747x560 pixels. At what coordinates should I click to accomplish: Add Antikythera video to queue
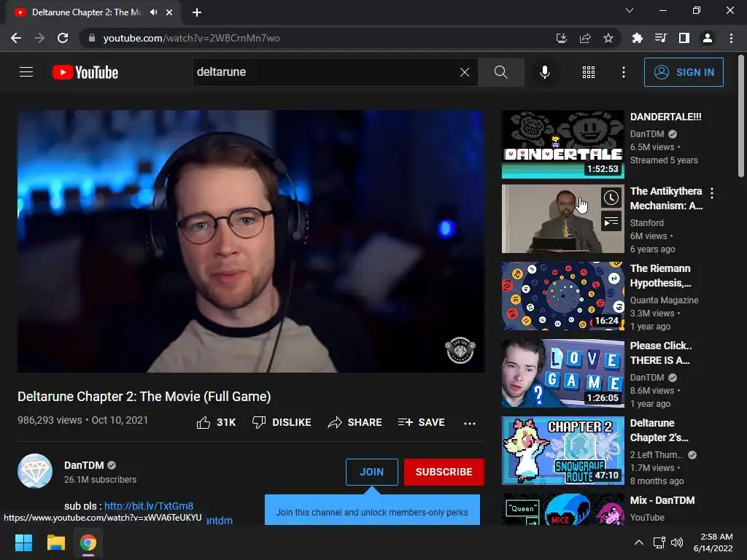pos(611,222)
